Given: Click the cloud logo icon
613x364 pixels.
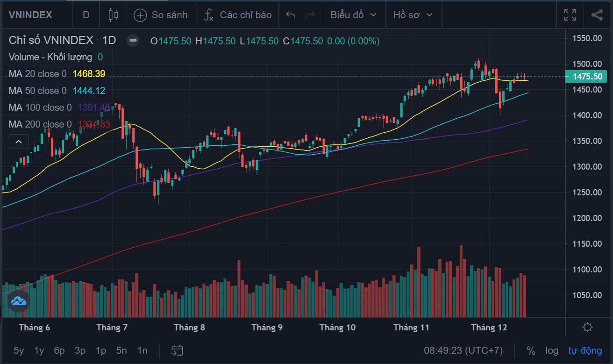Looking at the screenshot, I should pyautogui.click(x=19, y=301).
